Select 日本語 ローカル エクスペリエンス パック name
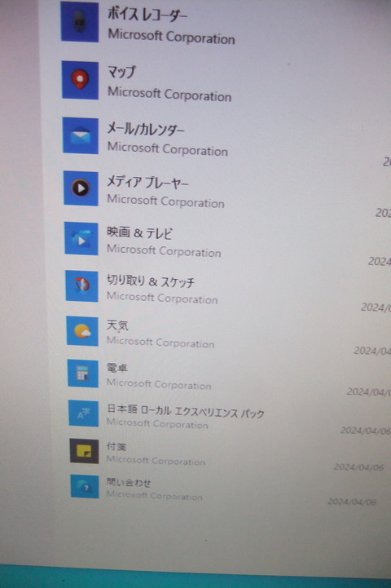Viewport: 391px width, 588px height. [186, 411]
